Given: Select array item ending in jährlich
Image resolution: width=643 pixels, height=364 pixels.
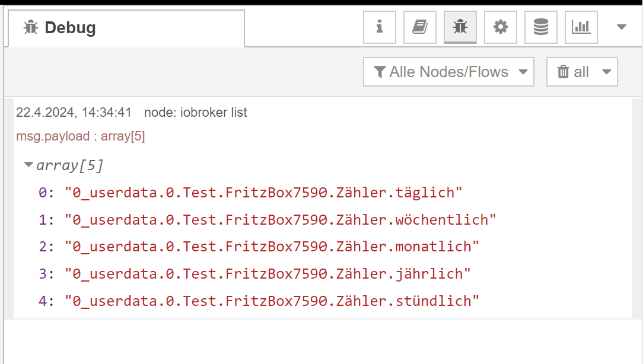Looking at the screenshot, I should (268, 273).
